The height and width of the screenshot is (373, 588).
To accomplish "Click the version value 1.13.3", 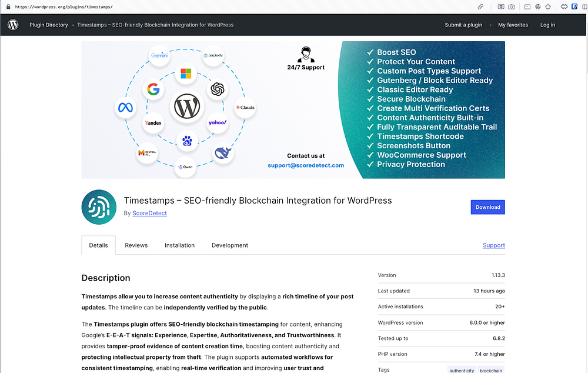I will tap(498, 275).
